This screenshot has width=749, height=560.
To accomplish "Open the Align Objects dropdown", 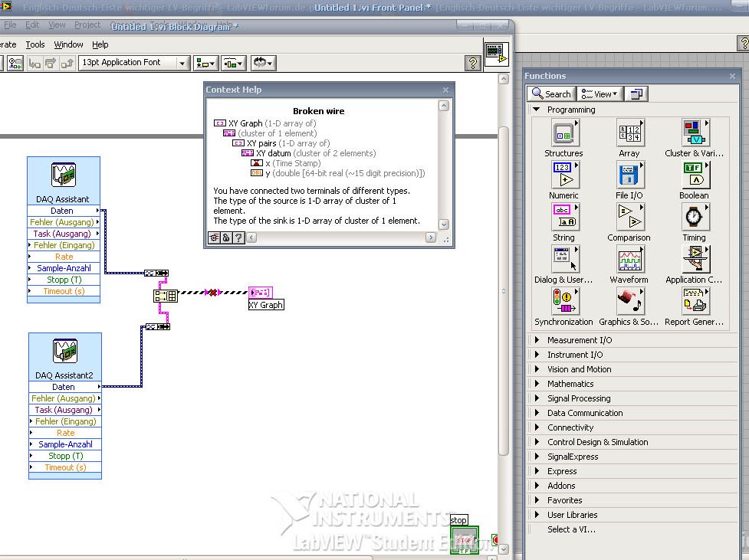I will 206,63.
